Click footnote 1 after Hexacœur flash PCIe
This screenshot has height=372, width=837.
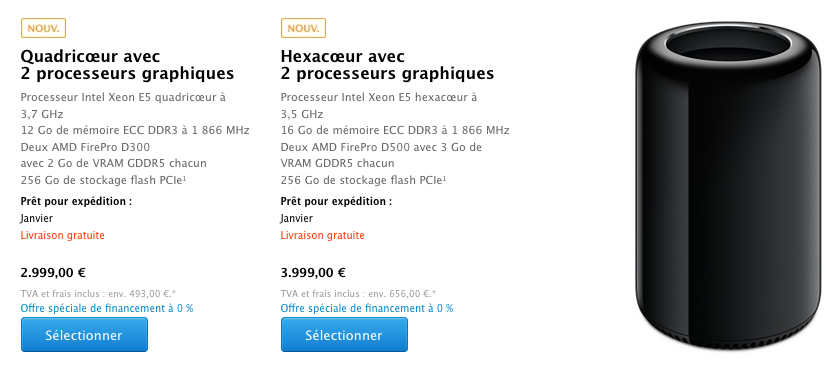pyautogui.click(x=445, y=178)
